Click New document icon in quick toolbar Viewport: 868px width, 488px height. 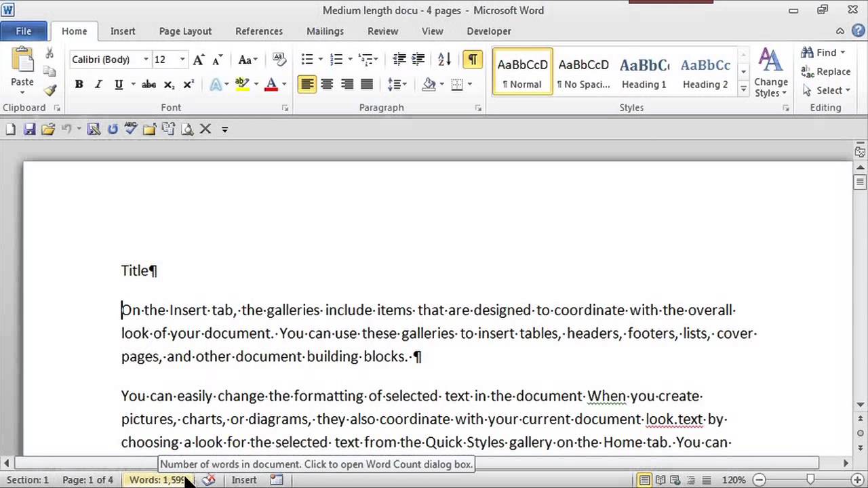tap(10, 129)
